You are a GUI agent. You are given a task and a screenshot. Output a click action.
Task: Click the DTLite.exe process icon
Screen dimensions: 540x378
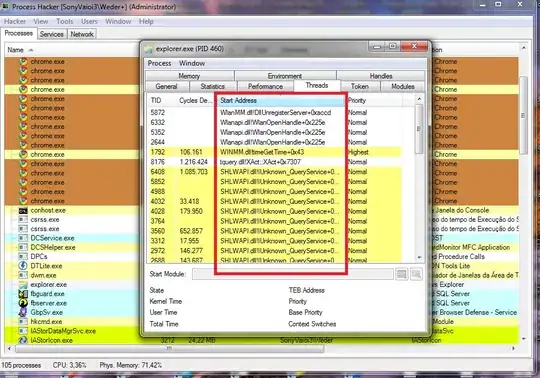pyautogui.click(x=23, y=266)
